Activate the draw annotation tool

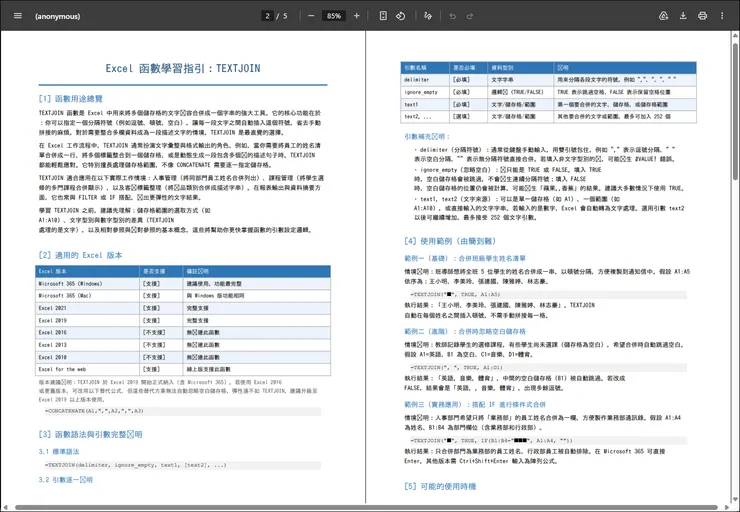coord(428,16)
